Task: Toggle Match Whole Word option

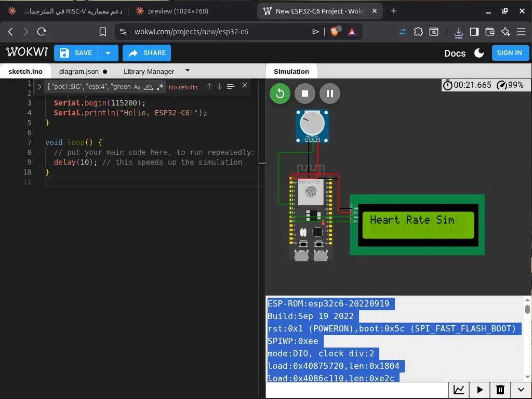Action: (148, 87)
